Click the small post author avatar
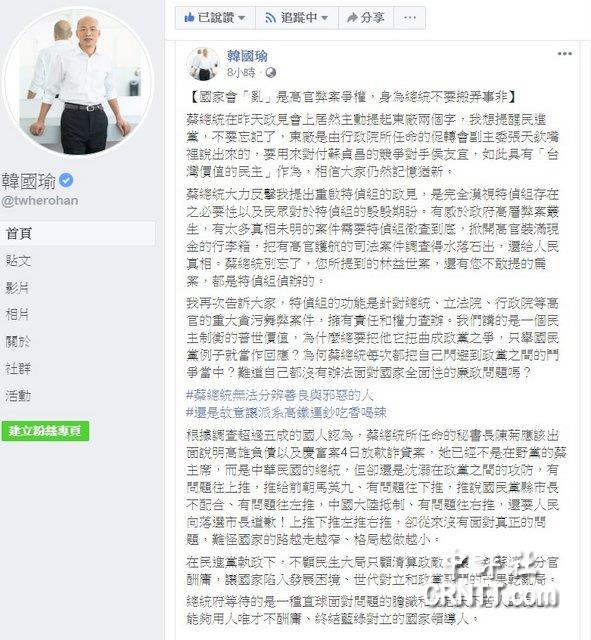The height and width of the screenshot is (640, 591). pyautogui.click(x=203, y=64)
